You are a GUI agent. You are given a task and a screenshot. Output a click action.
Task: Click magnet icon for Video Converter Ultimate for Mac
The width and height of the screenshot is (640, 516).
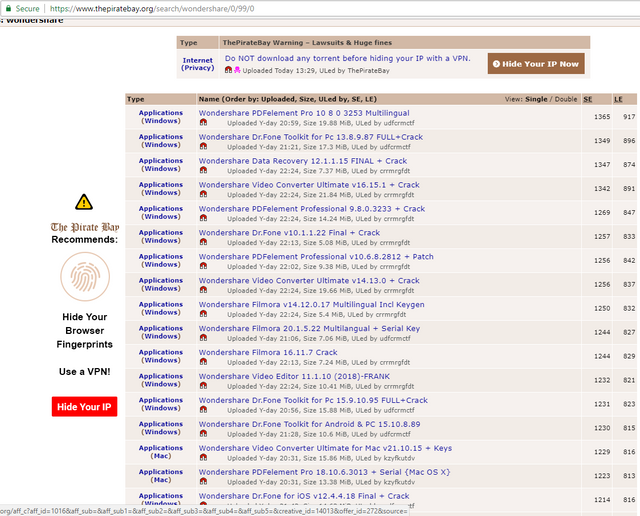203,458
